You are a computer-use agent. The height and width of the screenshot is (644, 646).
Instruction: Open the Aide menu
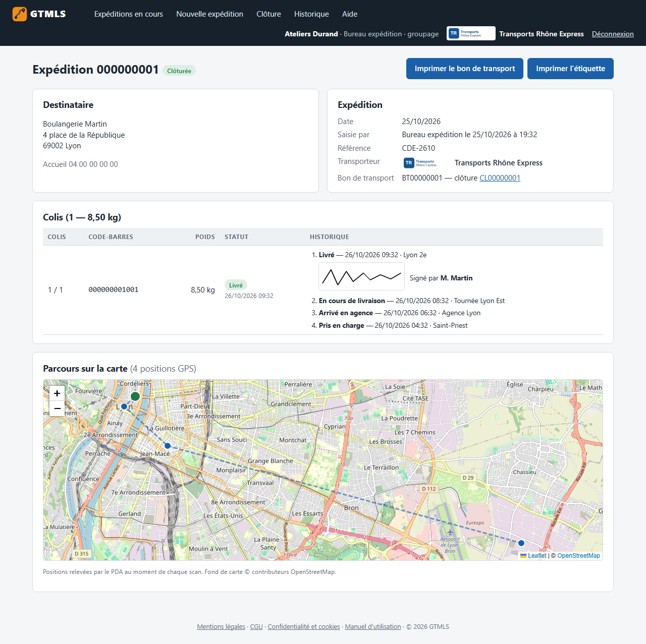[350, 14]
